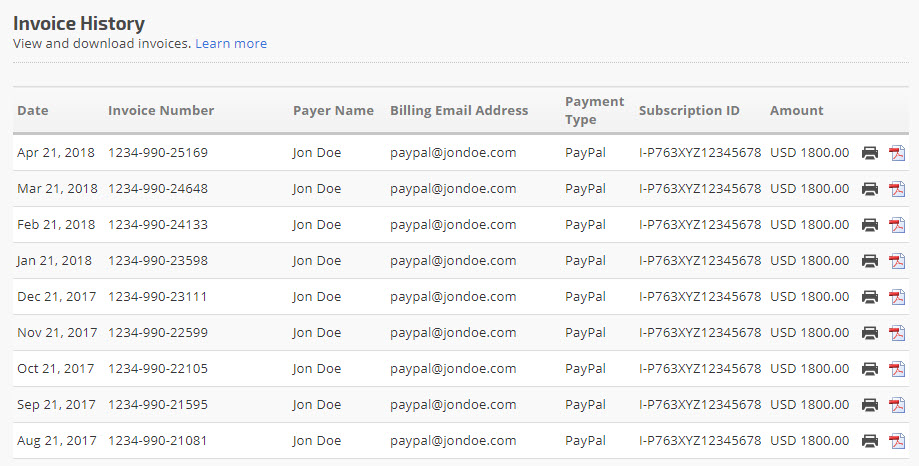Viewport: 919px width, 466px height.
Task: Download PDF for Oct 21, 2017 invoice
Action: coord(897,369)
